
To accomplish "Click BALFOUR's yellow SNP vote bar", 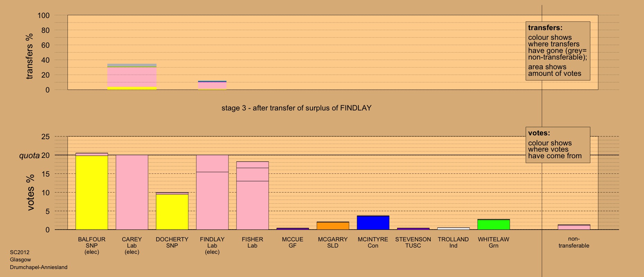I will pyautogui.click(x=92, y=192).
